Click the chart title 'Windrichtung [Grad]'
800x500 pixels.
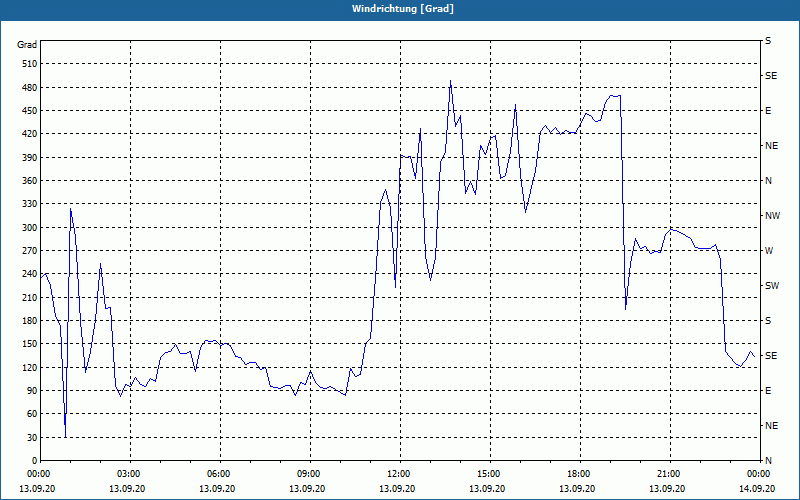(403, 9)
